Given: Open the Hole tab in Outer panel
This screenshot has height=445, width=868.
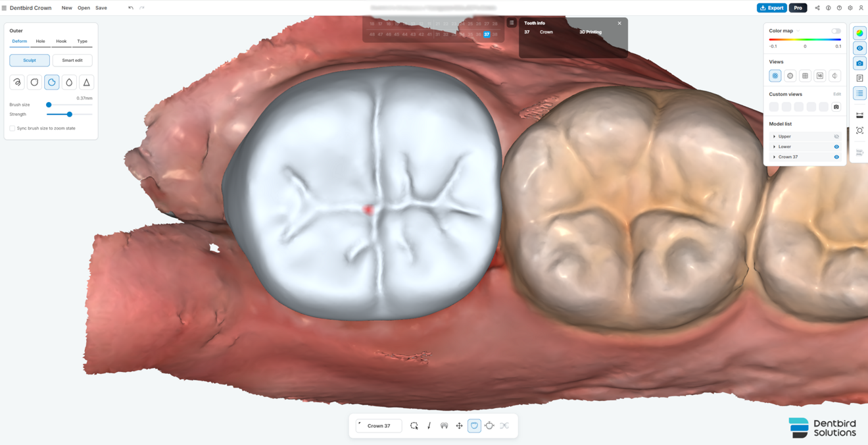Looking at the screenshot, I should coord(40,41).
